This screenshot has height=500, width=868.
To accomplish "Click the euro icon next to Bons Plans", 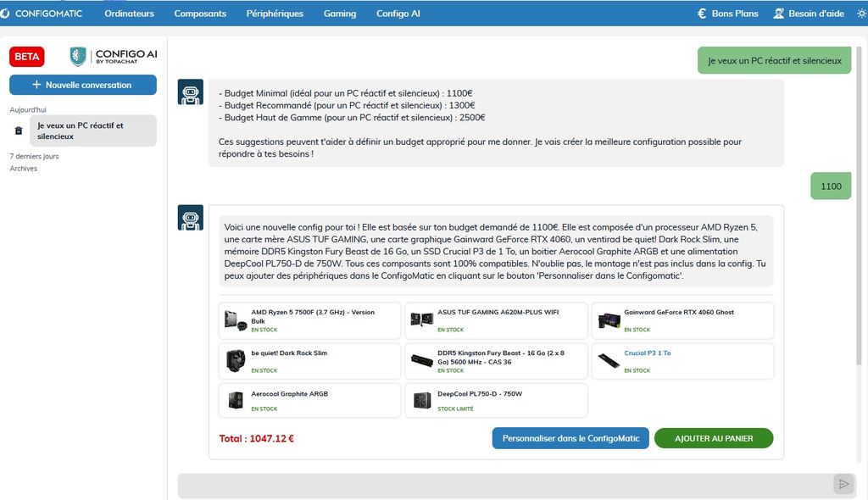I will click(702, 14).
